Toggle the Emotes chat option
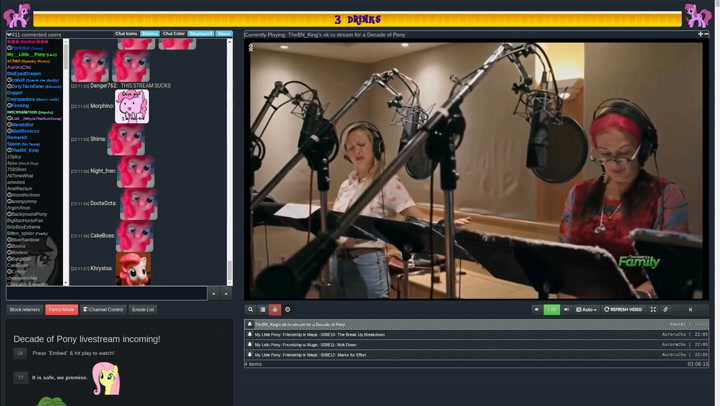This screenshot has width=720, height=406. pos(150,34)
